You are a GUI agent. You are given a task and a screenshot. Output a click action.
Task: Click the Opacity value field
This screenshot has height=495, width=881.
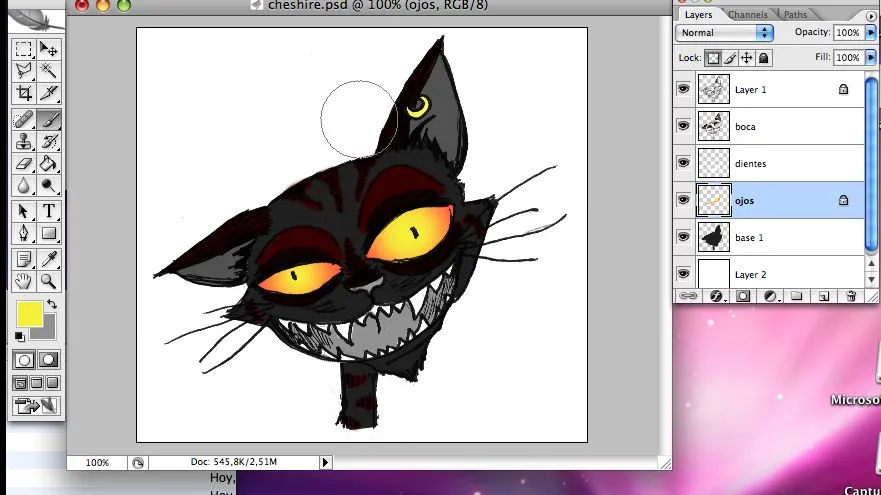pyautogui.click(x=849, y=33)
